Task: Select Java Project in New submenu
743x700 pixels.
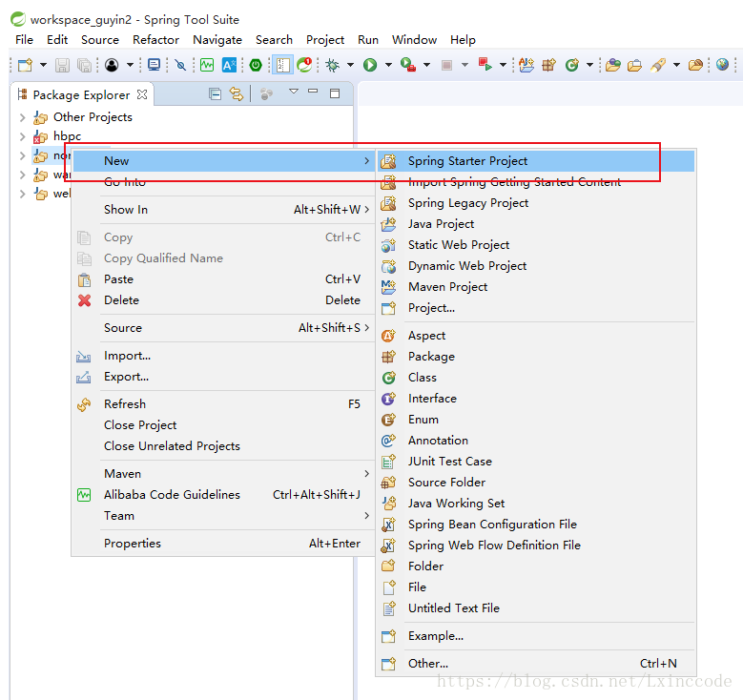Action: 536,224
